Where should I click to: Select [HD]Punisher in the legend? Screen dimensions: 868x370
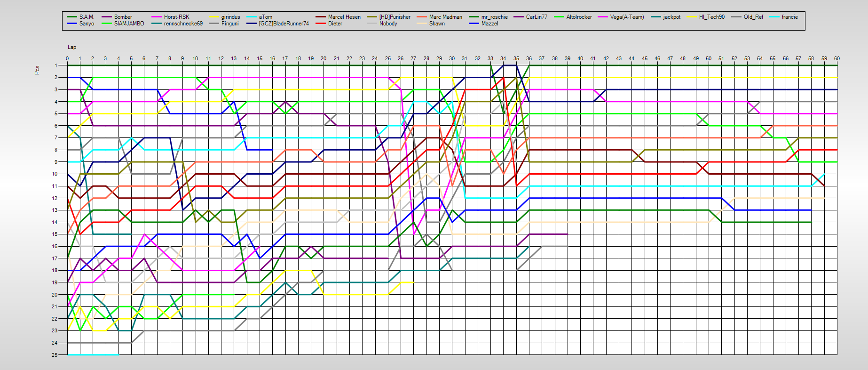(395, 17)
